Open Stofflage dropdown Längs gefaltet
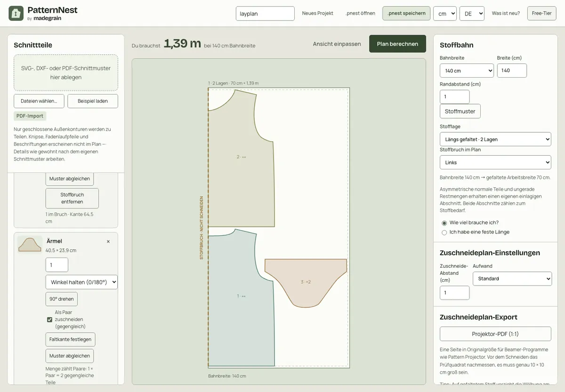 (x=495, y=139)
